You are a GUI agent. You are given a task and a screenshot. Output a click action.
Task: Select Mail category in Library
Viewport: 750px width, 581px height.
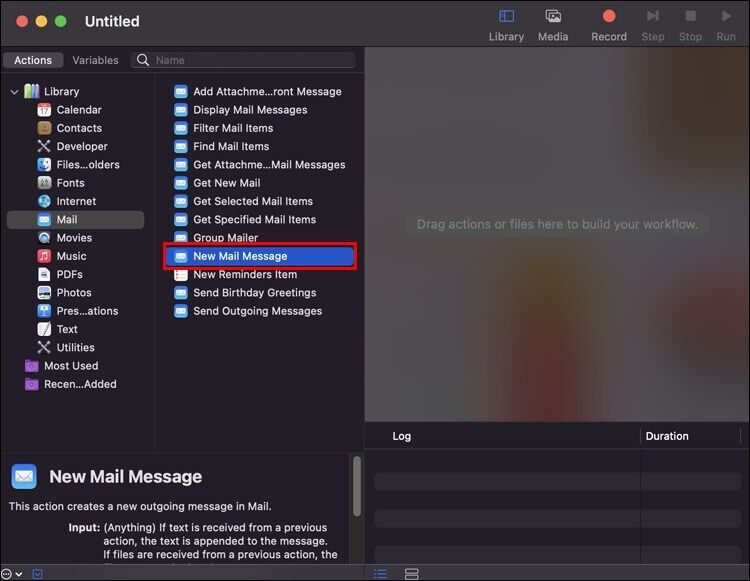point(76,219)
